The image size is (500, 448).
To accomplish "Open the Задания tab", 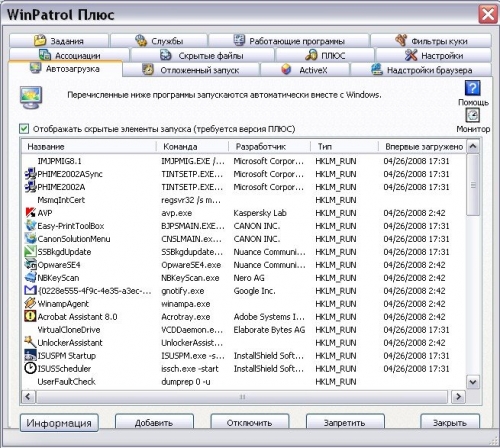I will 59,41.
